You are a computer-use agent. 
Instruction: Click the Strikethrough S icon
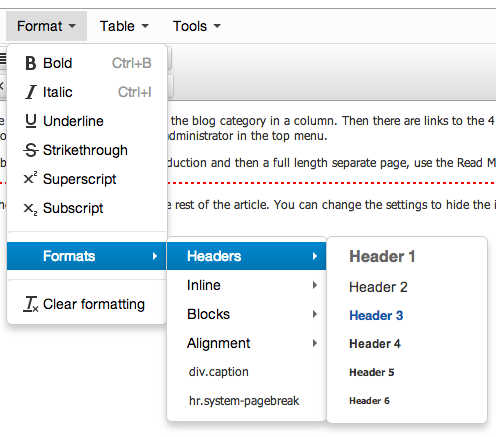pos(31,150)
